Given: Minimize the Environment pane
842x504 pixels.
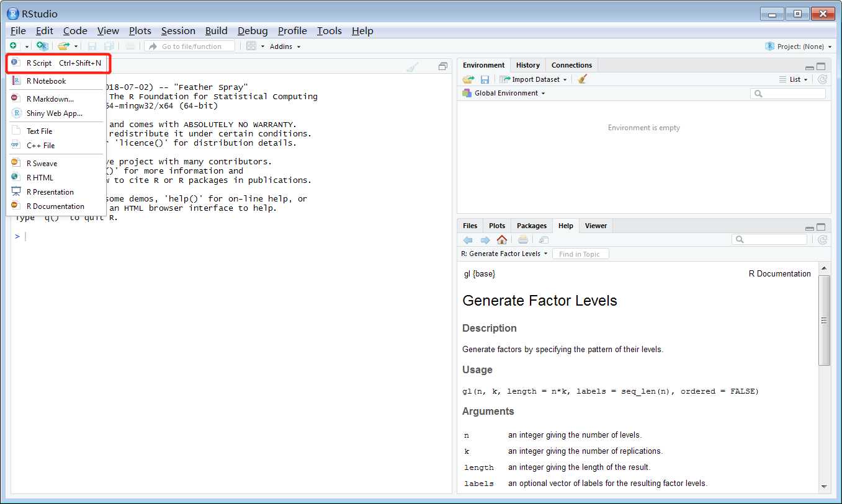Looking at the screenshot, I should pos(809,67).
